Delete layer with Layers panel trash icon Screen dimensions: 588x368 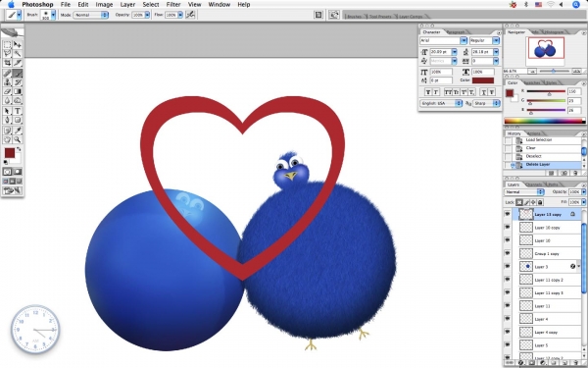point(576,363)
